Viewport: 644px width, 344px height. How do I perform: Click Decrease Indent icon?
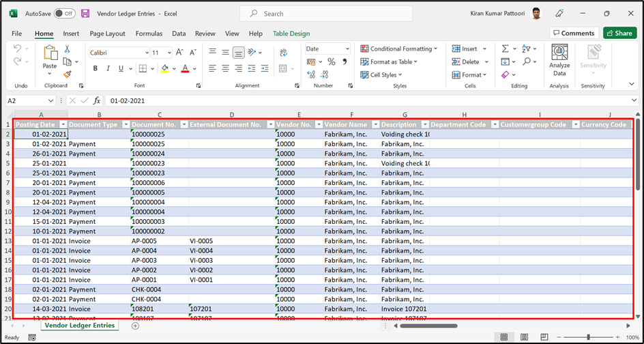(x=252, y=68)
